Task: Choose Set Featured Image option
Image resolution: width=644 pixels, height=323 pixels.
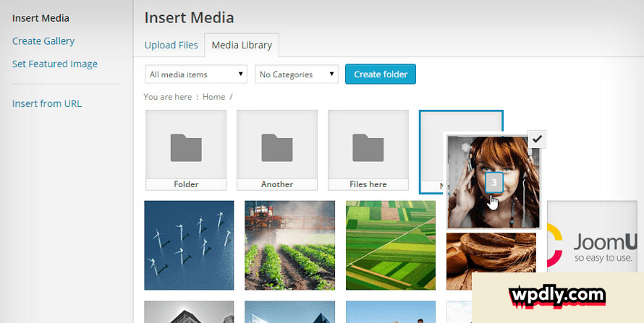Action: (x=54, y=64)
